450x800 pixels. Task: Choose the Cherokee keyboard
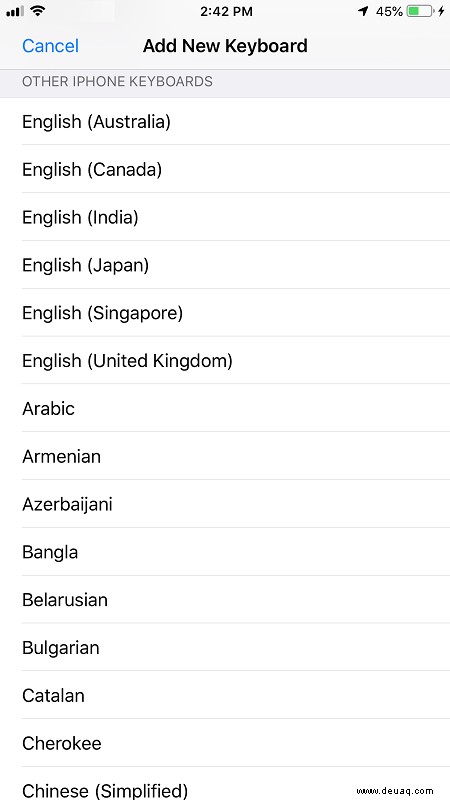pos(225,743)
